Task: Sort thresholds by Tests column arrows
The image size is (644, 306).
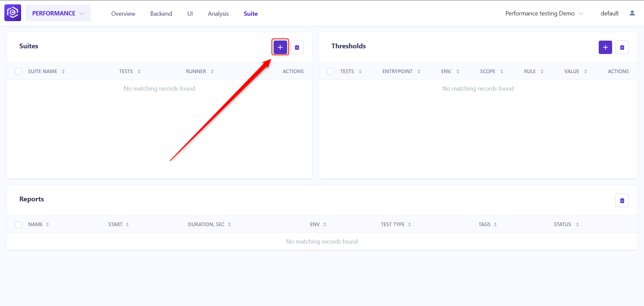Action: tap(360, 71)
